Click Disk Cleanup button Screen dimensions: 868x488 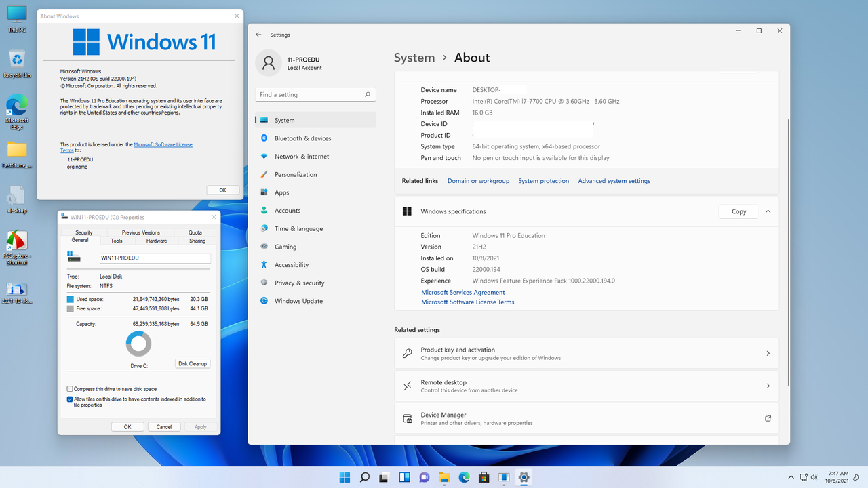point(193,364)
